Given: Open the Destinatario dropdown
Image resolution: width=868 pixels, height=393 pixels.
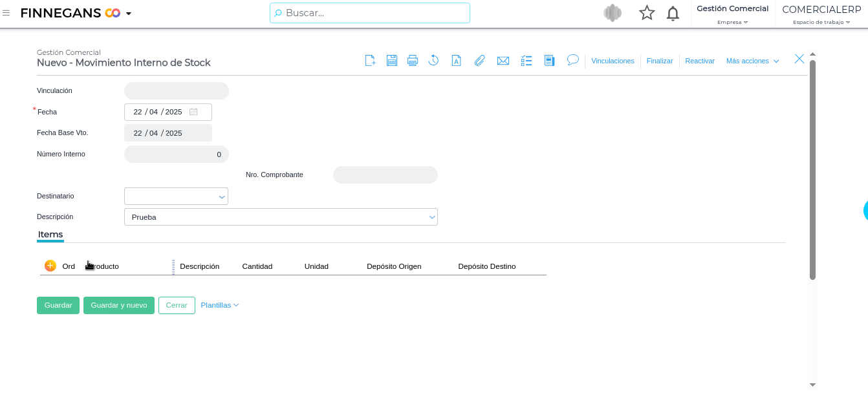Looking at the screenshot, I should [x=177, y=196].
